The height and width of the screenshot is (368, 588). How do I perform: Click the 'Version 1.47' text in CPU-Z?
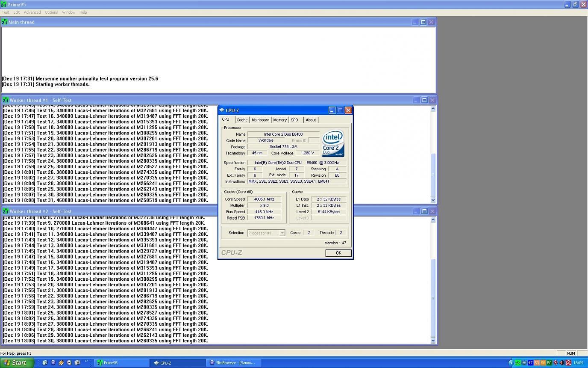click(x=335, y=243)
